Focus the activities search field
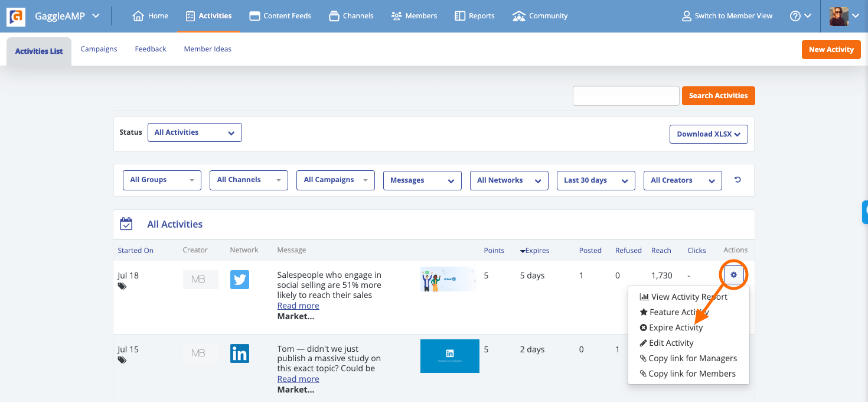 tap(626, 96)
